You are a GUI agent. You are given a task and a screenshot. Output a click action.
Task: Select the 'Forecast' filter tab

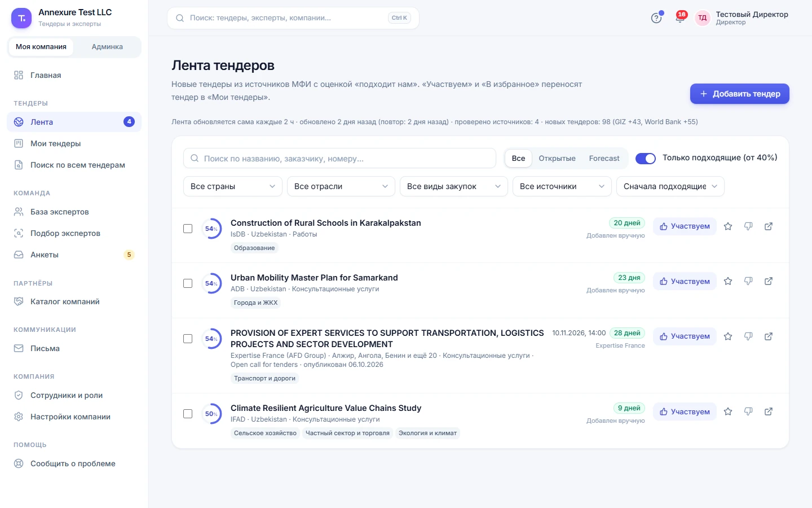point(604,159)
